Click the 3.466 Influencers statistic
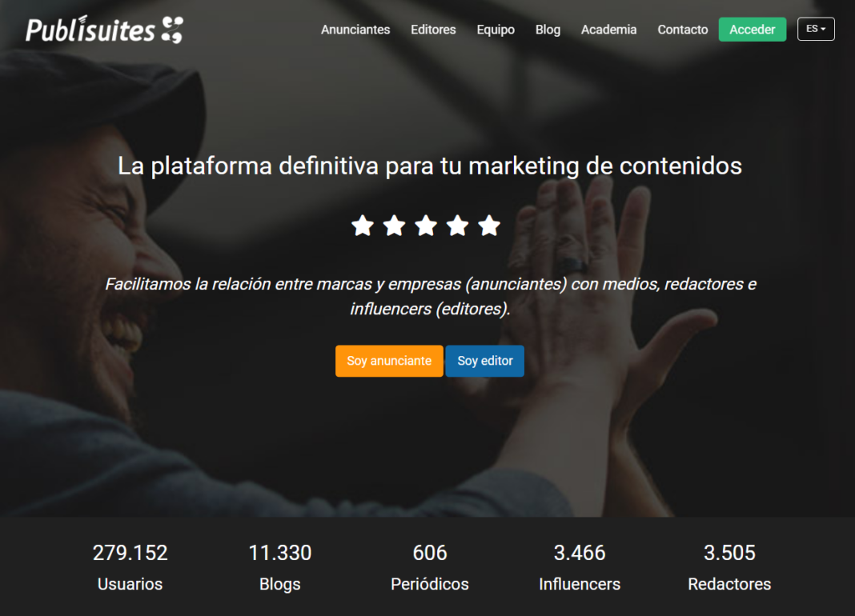The image size is (855, 616). 580,567
